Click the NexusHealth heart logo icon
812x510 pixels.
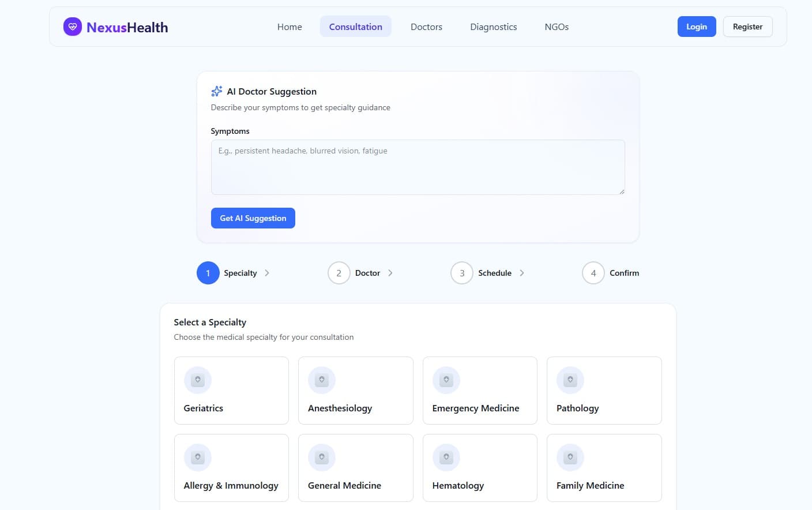pos(73,27)
